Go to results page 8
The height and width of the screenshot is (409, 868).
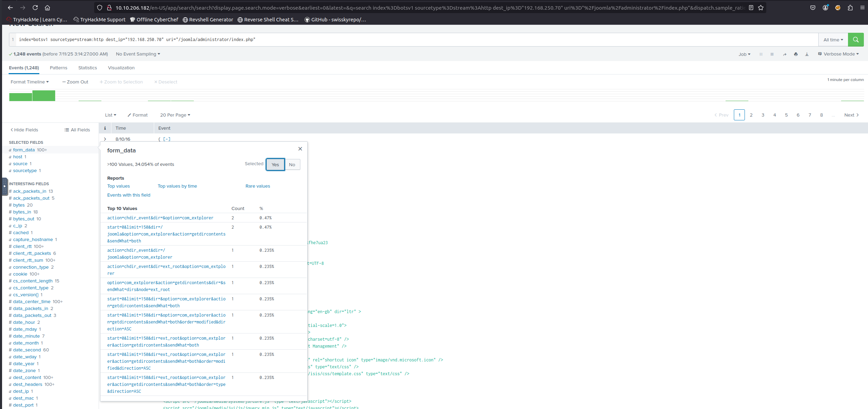pyautogui.click(x=821, y=115)
